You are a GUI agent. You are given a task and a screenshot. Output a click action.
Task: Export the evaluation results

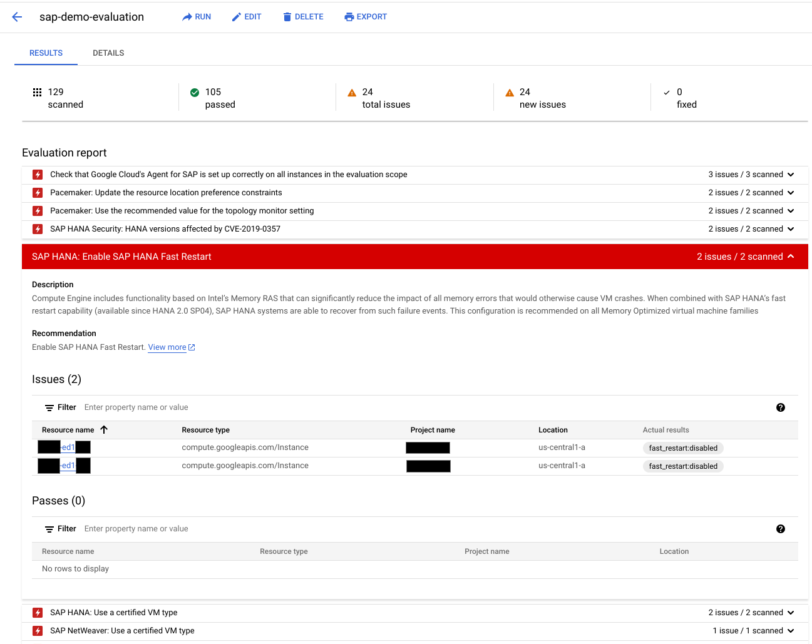pos(366,17)
